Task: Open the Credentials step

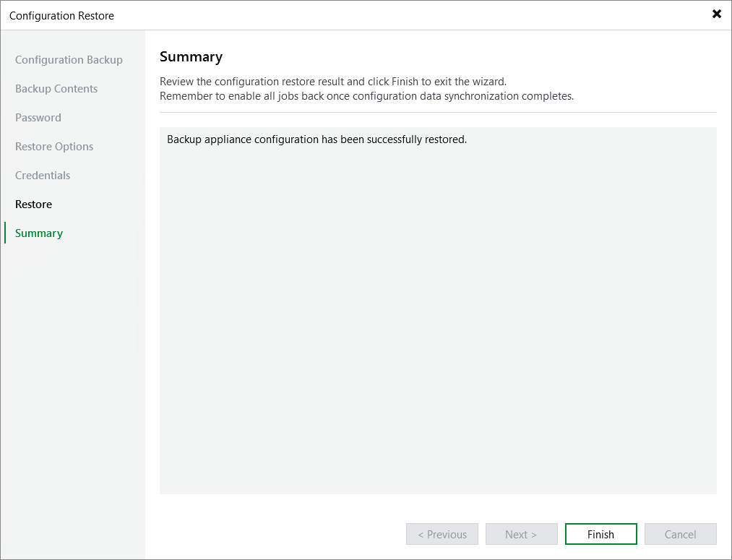Action: point(42,175)
